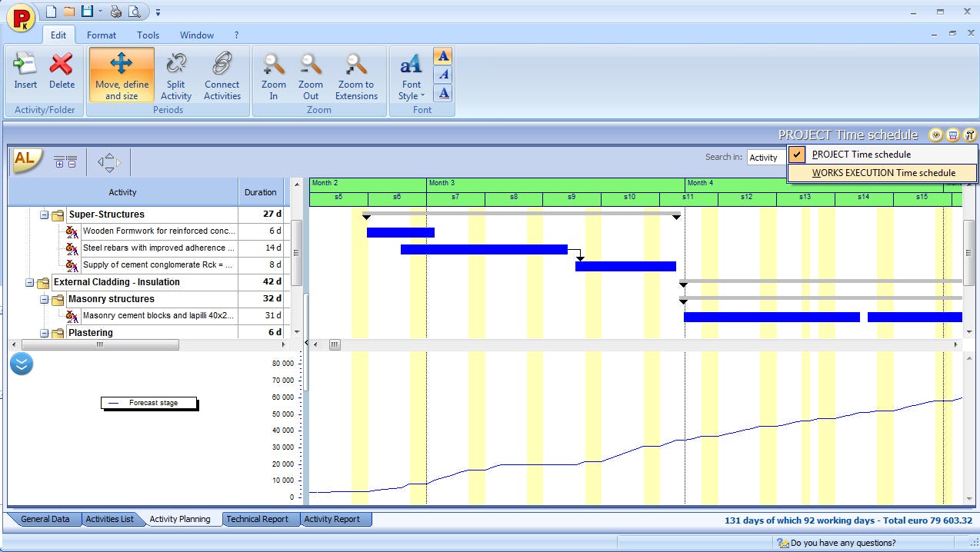Screen dimensions: 980x552
Task: Select the Split Activity tool
Action: tap(175, 75)
